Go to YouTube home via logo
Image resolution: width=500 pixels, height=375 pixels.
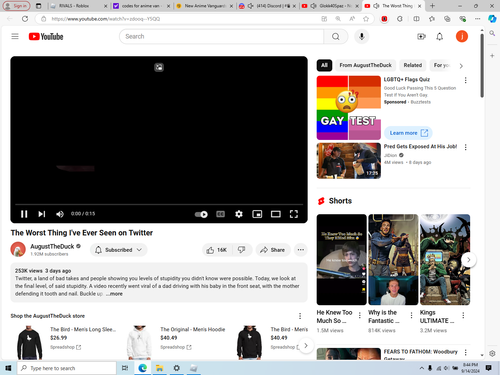pyautogui.click(x=46, y=36)
